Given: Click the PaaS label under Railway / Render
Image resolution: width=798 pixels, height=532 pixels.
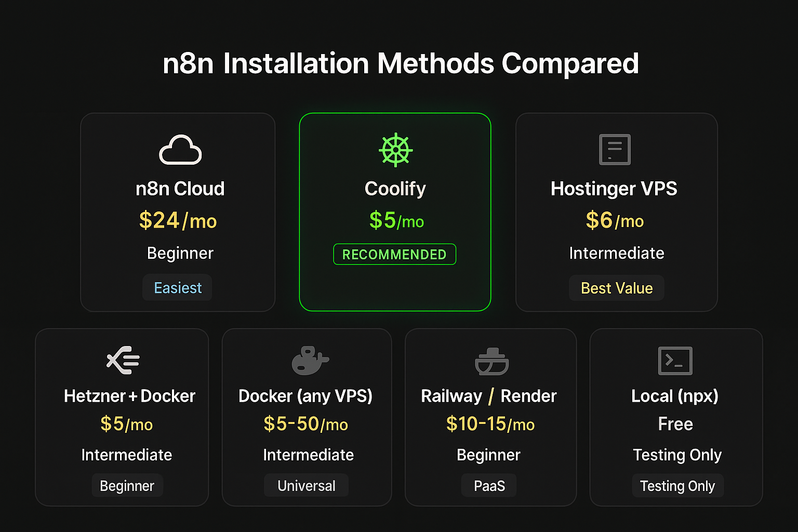Looking at the screenshot, I should pyautogui.click(x=488, y=485).
